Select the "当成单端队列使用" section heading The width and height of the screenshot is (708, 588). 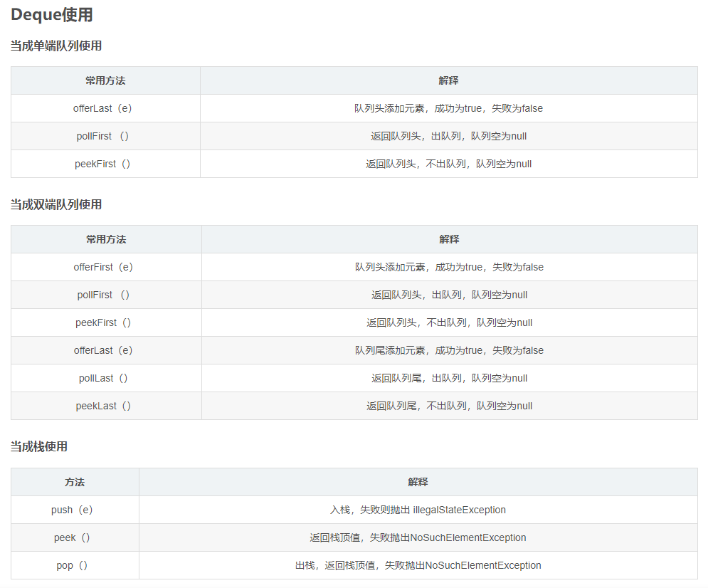56,46
